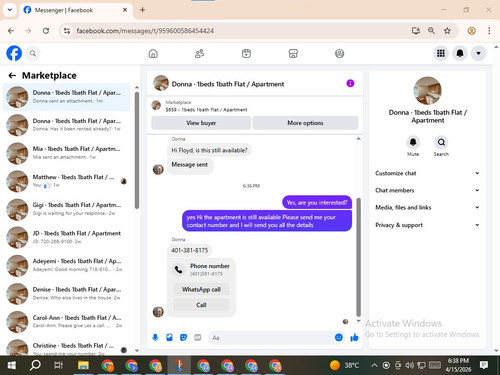Open Windows taskbar search
The image size is (500, 375).
point(35,365)
